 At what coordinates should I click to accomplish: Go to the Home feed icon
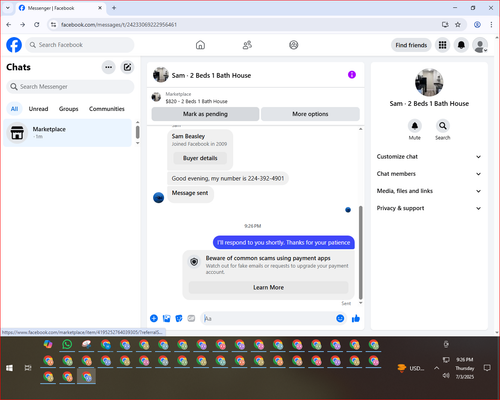point(200,45)
